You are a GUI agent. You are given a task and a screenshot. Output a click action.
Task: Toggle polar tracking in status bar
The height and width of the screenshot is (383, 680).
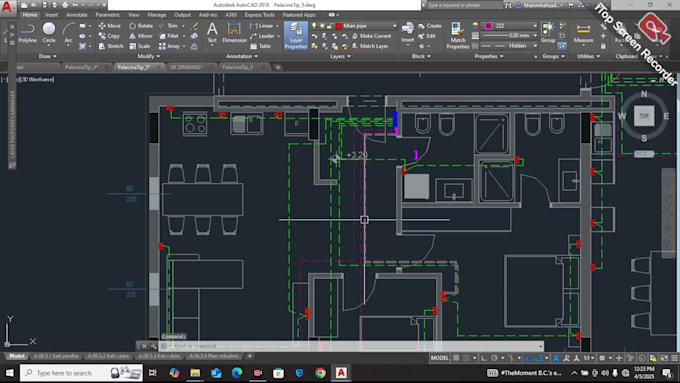pyautogui.click(x=494, y=358)
